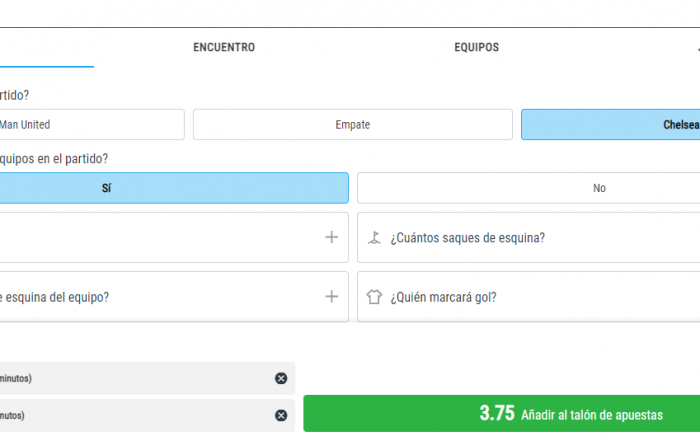Click the shirt icon beside goalscorer question
This screenshot has height=441, width=700.
pyautogui.click(x=375, y=297)
